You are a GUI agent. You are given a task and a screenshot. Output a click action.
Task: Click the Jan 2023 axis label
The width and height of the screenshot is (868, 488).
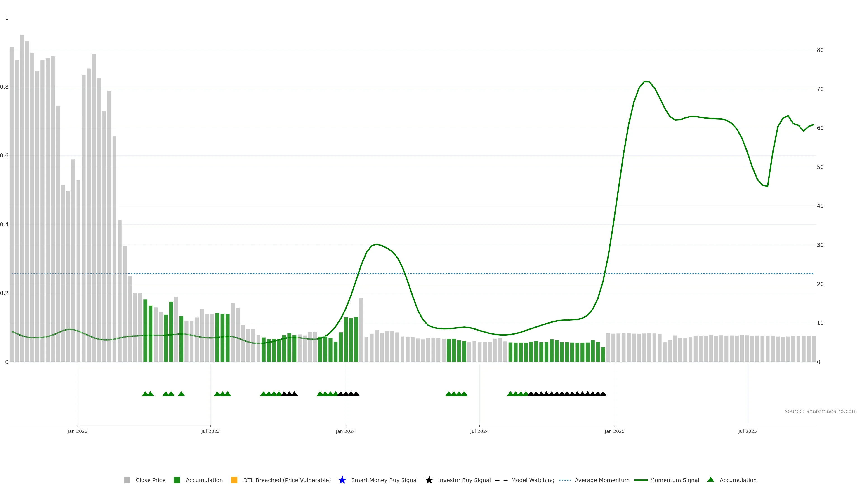point(78,431)
